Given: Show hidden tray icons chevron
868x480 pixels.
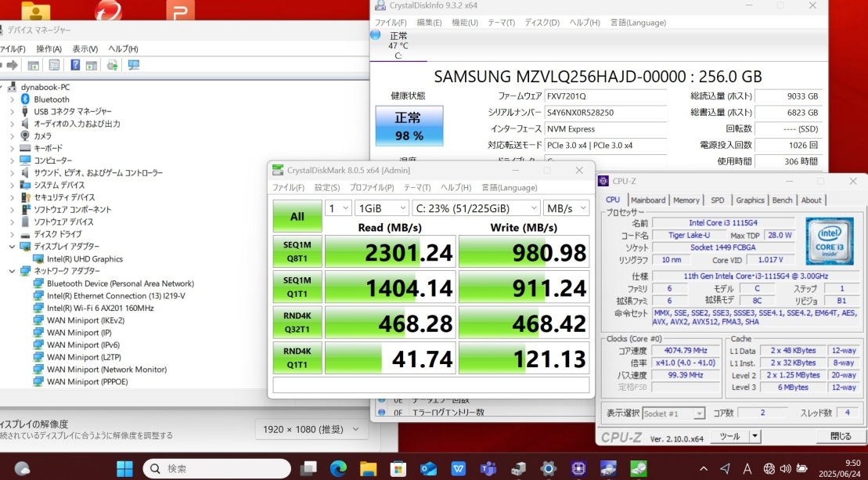Looking at the screenshot, I should (x=704, y=469).
